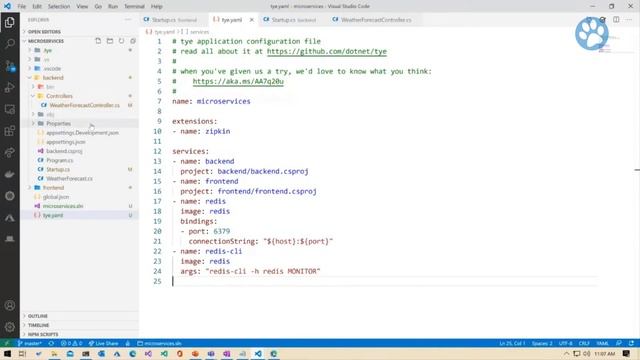Open the Run menu
Viewport: 640px width, 360px height.
tap(113, 6)
